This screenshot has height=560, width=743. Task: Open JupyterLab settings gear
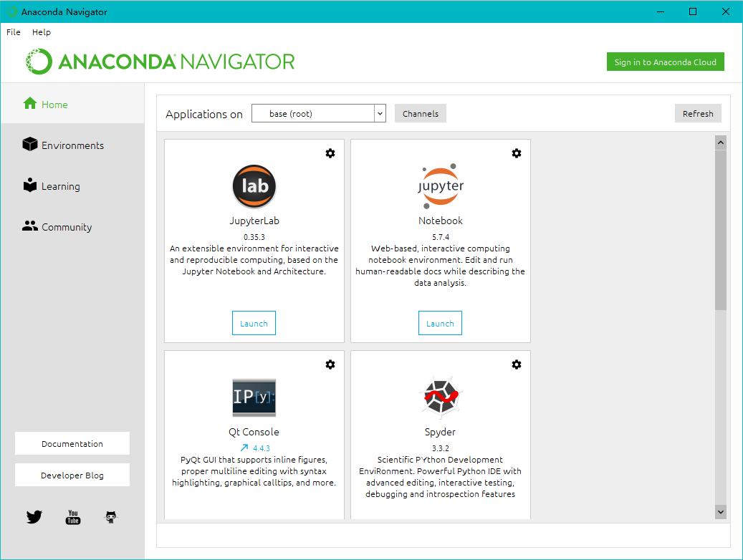330,153
